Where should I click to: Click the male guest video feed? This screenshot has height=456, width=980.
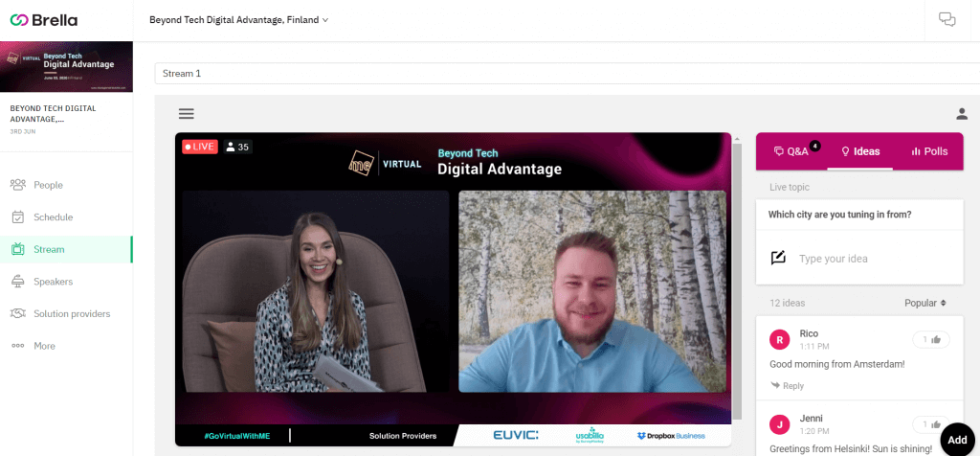592,291
